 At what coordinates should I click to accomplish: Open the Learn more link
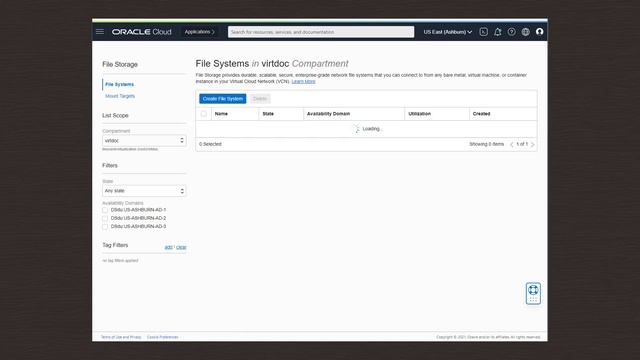(x=303, y=82)
